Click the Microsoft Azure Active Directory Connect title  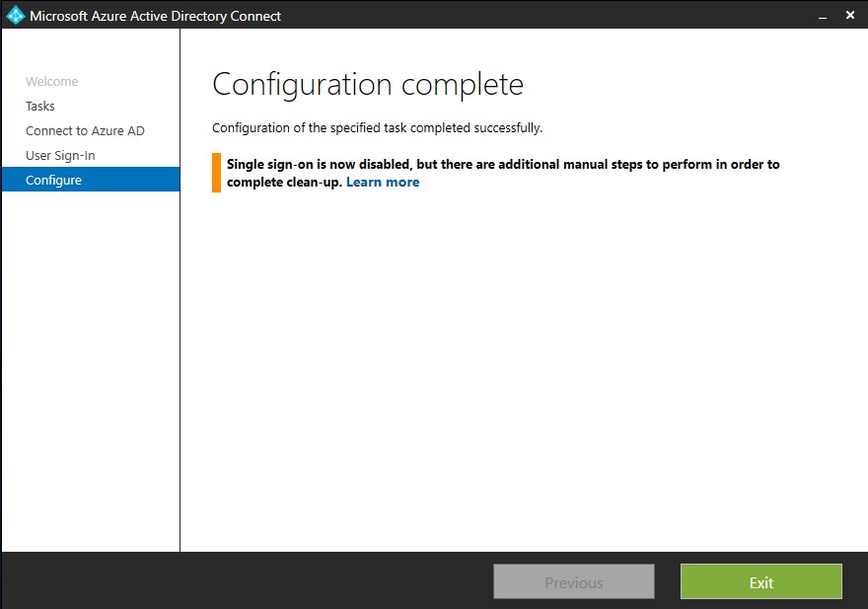[x=155, y=16]
